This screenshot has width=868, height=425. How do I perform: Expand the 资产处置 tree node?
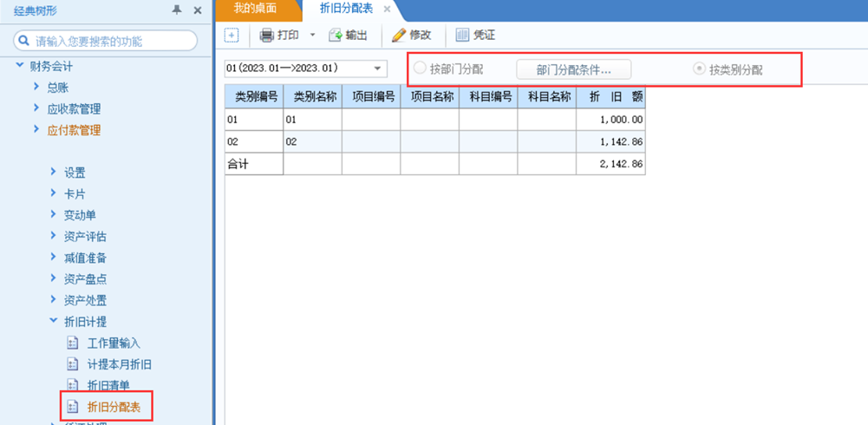click(53, 299)
